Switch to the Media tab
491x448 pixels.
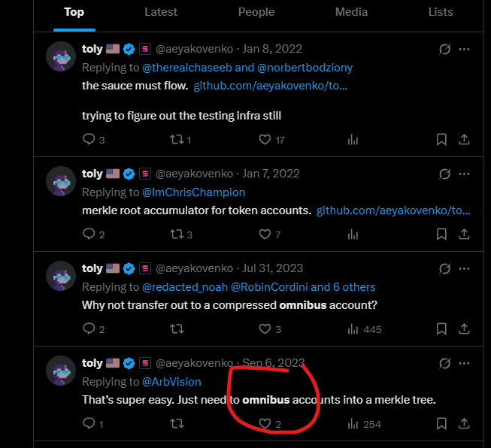click(x=351, y=12)
